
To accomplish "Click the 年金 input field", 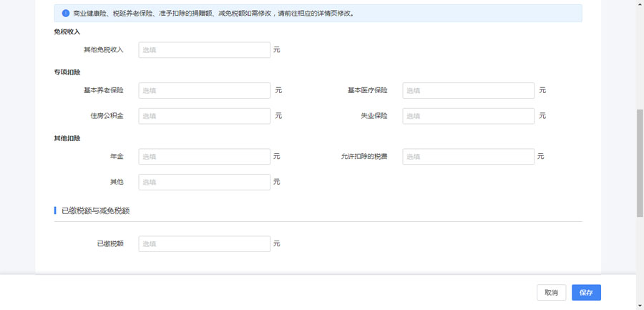I will pyautogui.click(x=204, y=157).
